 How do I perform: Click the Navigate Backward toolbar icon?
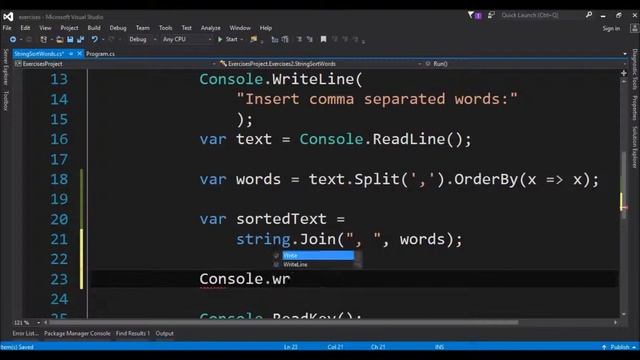(x=13, y=40)
